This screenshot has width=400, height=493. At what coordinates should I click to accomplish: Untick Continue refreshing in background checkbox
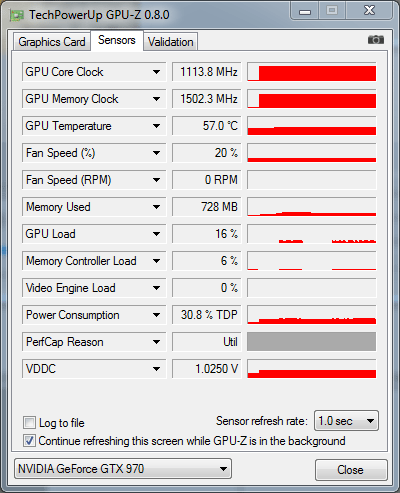pyautogui.click(x=29, y=441)
